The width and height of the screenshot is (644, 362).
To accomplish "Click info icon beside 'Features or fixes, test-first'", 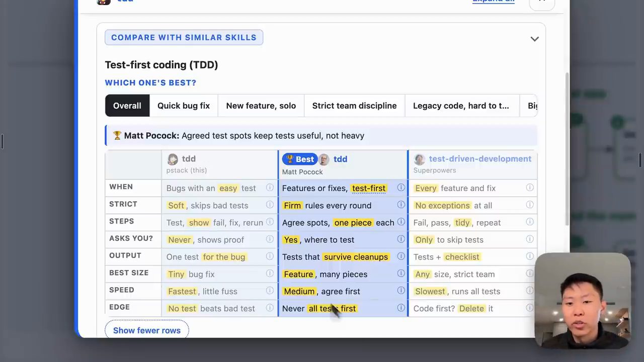I will [x=401, y=188].
